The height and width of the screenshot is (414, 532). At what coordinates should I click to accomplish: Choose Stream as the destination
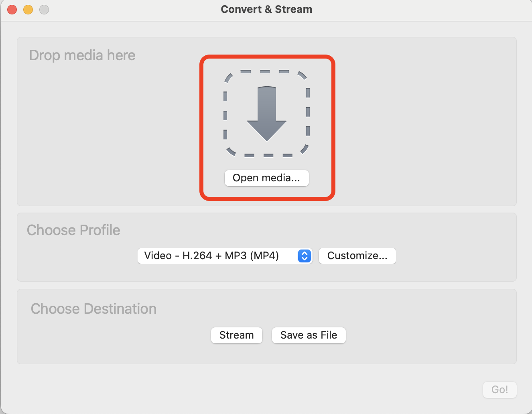(236, 335)
